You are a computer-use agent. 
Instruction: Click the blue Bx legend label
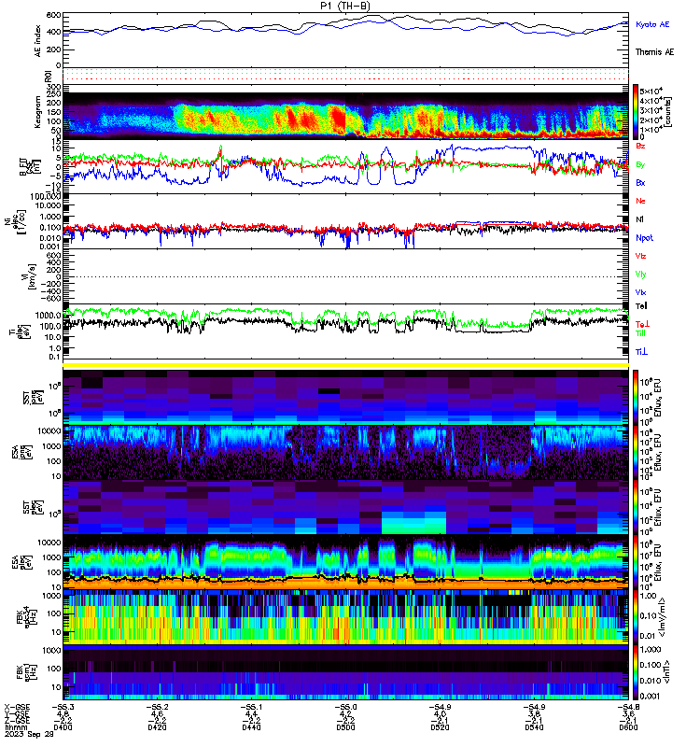coord(640,183)
